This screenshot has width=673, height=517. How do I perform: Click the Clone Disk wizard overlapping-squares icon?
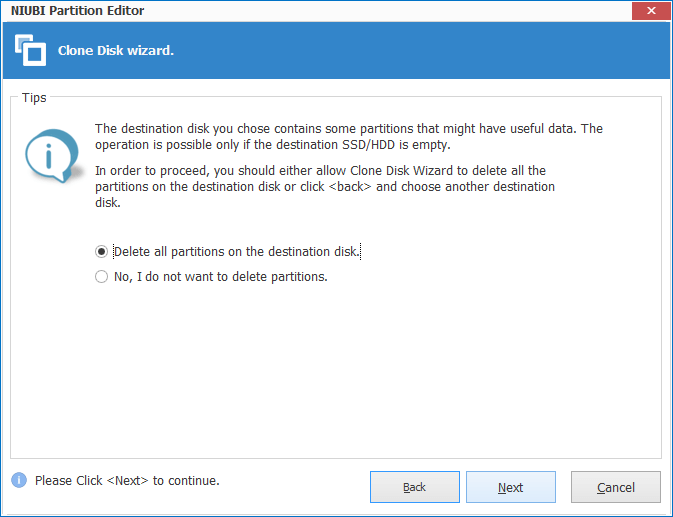[27, 50]
